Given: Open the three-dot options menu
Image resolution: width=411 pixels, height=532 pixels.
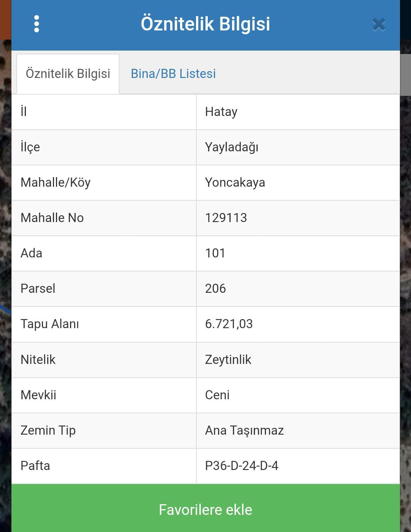Looking at the screenshot, I should (x=37, y=24).
